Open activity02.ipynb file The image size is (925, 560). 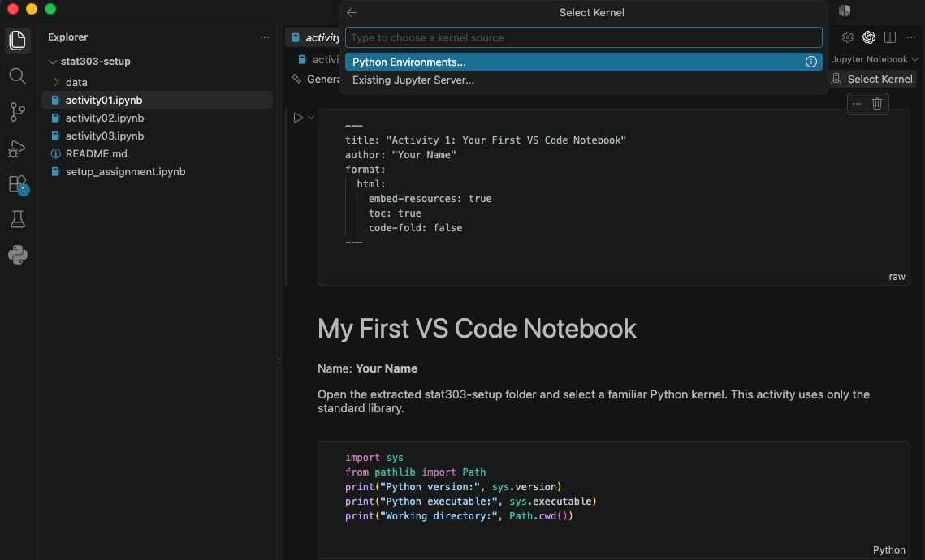(157, 118)
